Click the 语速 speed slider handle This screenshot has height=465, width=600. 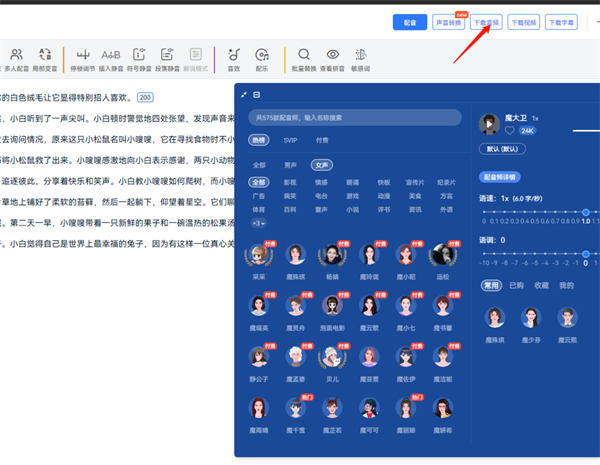pos(586,211)
